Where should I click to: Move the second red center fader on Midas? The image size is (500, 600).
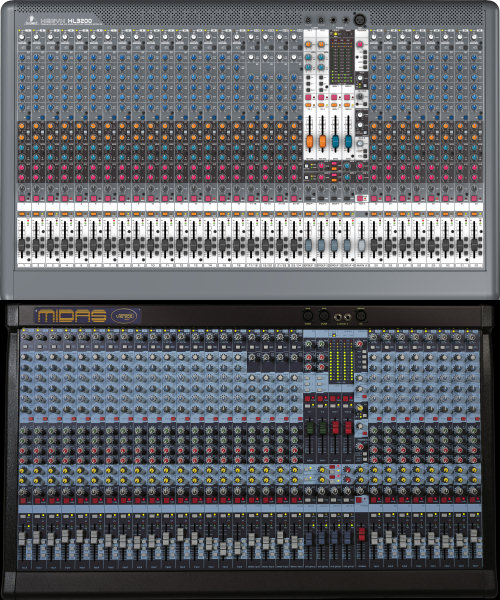pos(349,427)
